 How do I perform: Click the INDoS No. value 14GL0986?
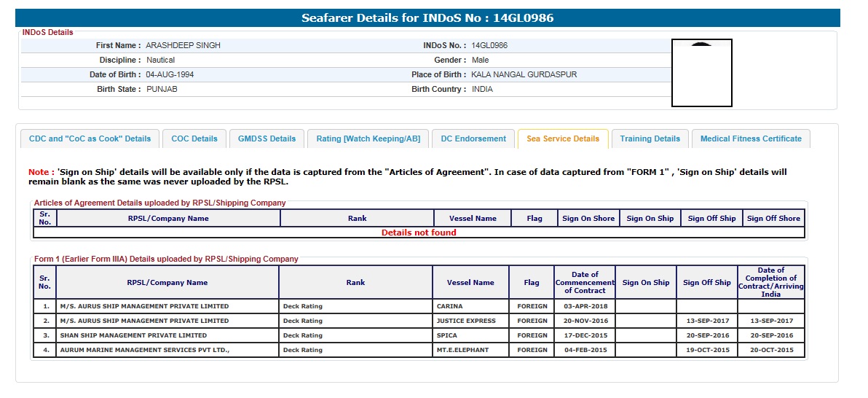[x=489, y=45]
